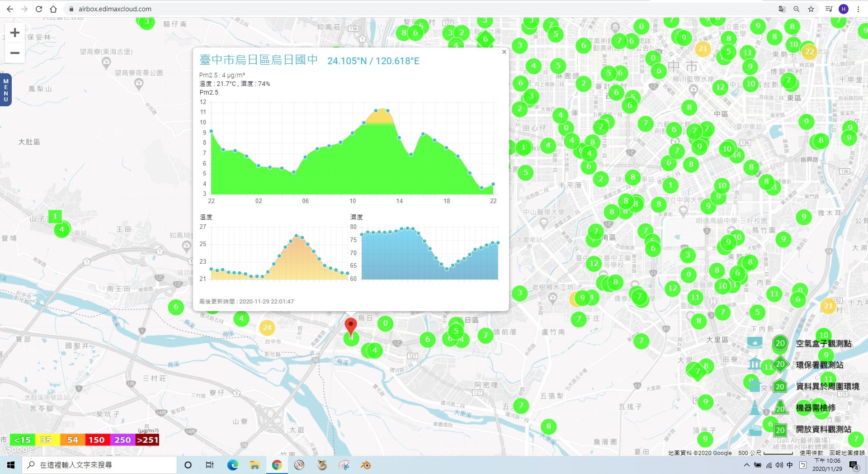Click the cloud AirBox legend icon

755,342
